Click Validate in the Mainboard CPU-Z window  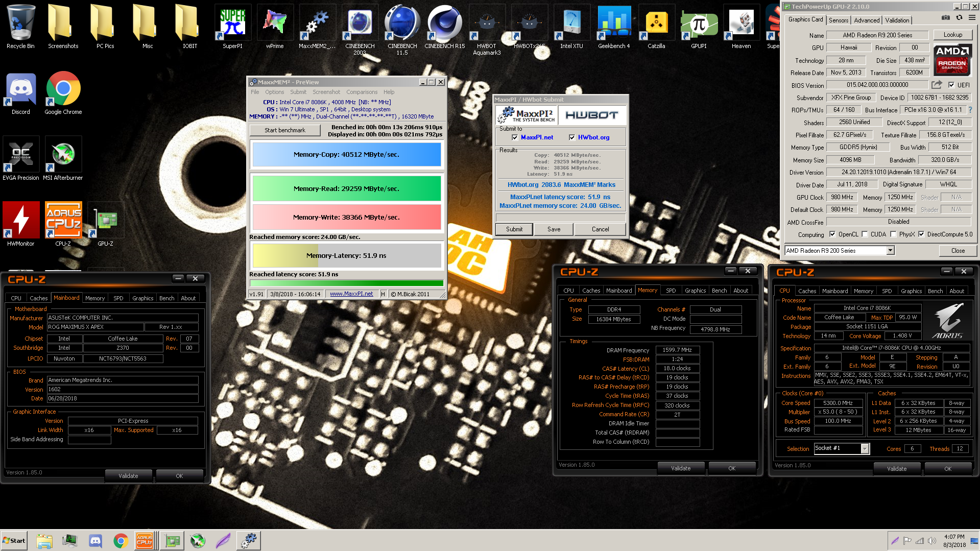(x=128, y=476)
